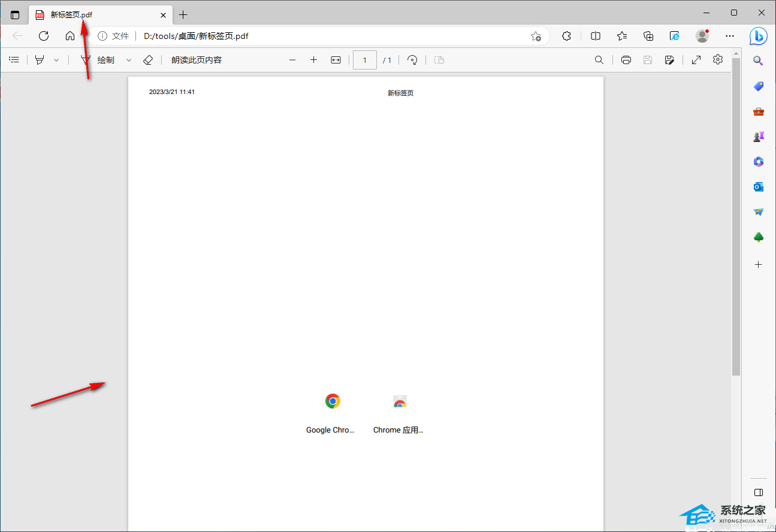This screenshot has width=776, height=532.
Task: Close the 新标签页.pdf tab
Action: click(164, 15)
